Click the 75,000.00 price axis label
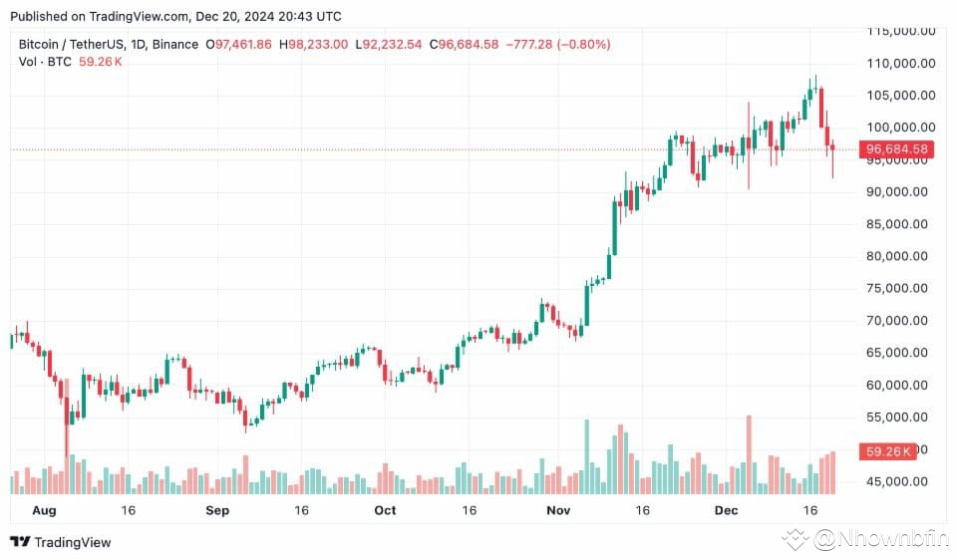The width and height of the screenshot is (957, 560). (896, 288)
